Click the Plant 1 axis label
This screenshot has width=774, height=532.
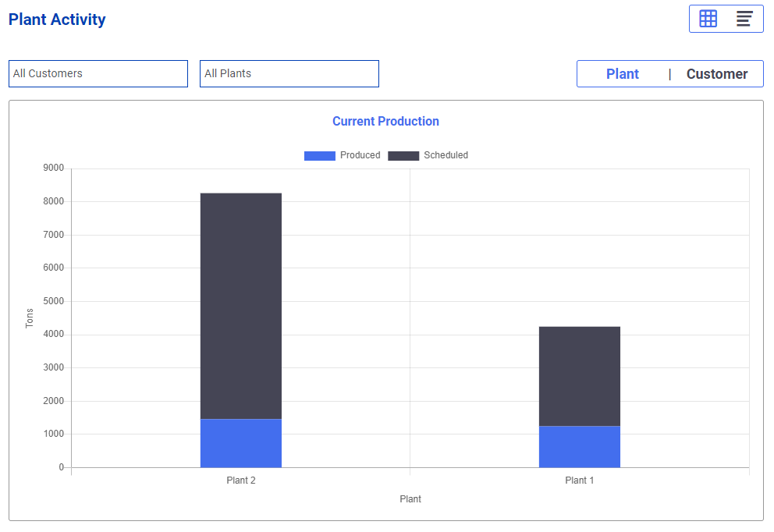click(x=580, y=481)
